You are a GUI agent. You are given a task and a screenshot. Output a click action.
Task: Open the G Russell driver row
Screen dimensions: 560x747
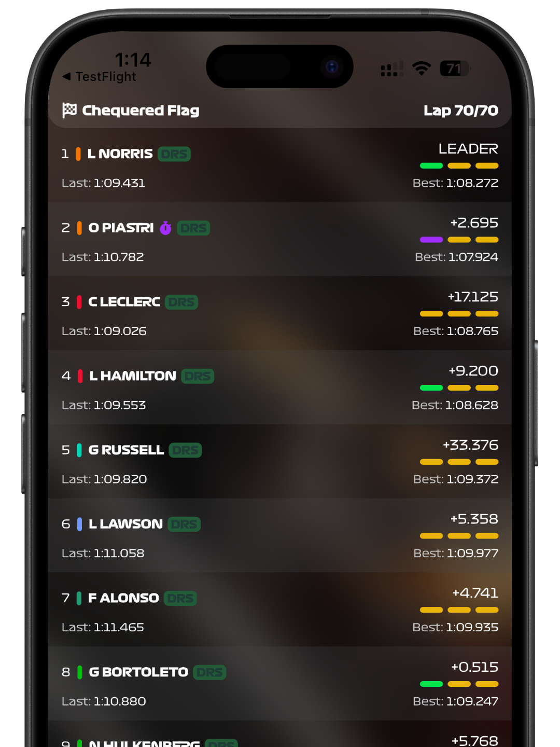[280, 462]
